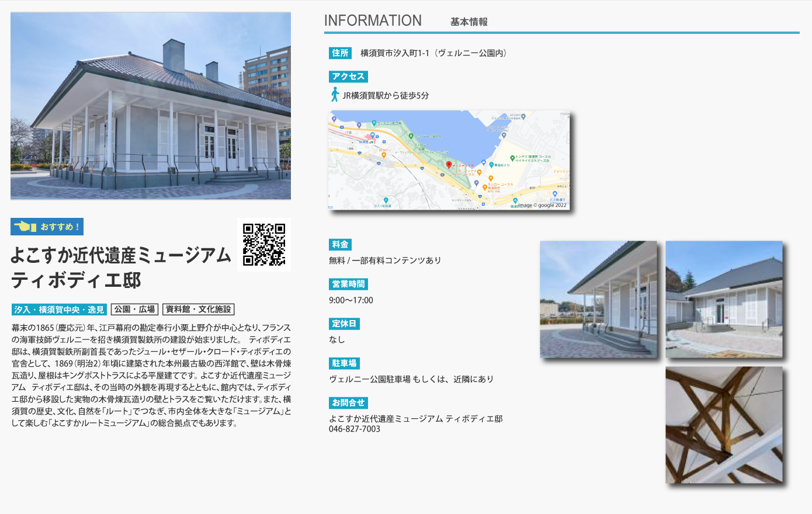
Task: Select the 資料館・文化施設 category tag
Action: pyautogui.click(x=199, y=310)
